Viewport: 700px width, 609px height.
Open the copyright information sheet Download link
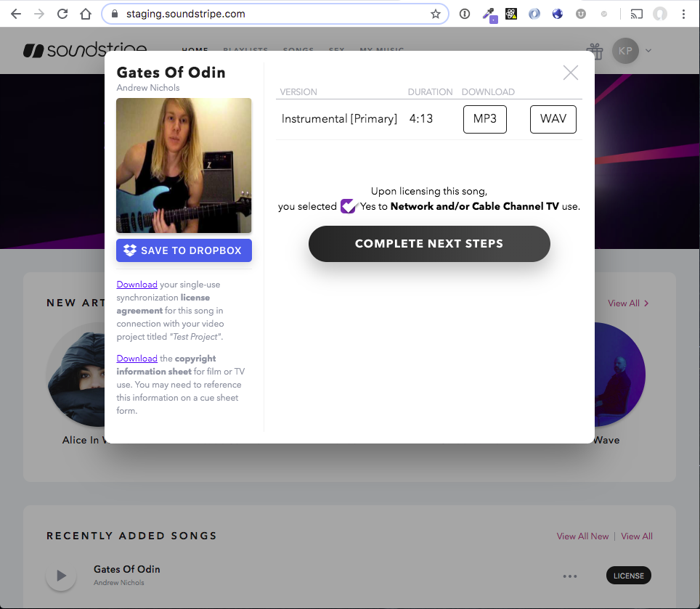137,359
